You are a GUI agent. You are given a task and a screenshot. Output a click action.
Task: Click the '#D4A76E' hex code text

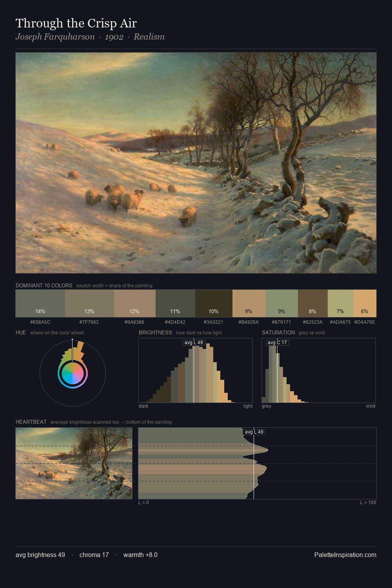(365, 322)
